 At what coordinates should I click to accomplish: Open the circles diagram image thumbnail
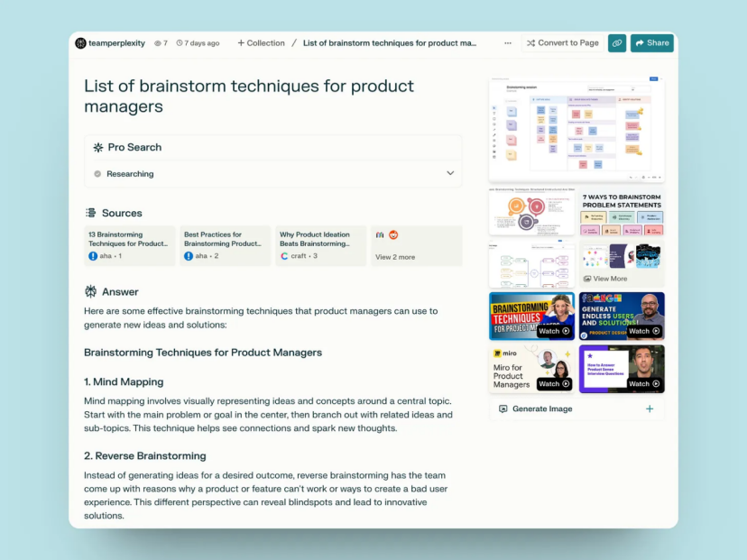531,212
